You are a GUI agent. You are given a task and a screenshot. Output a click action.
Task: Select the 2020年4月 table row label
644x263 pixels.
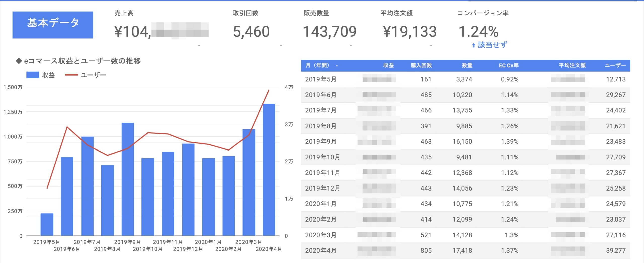321,251
